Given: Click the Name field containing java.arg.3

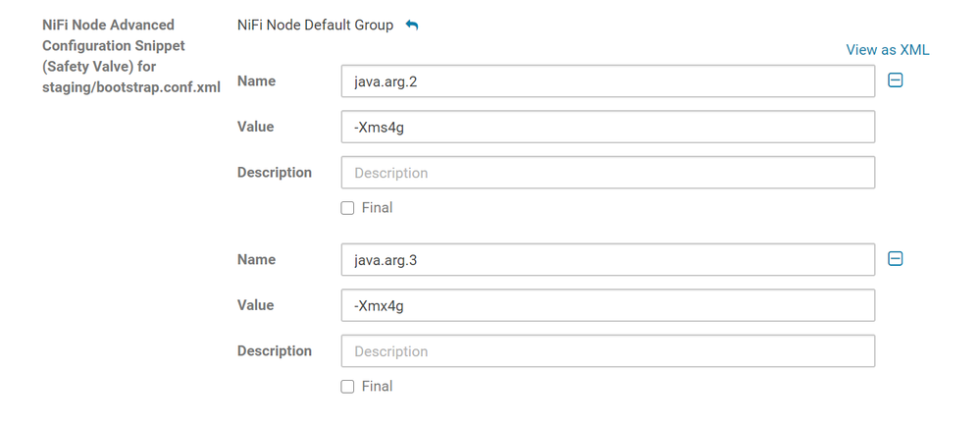Looking at the screenshot, I should pyautogui.click(x=607, y=260).
